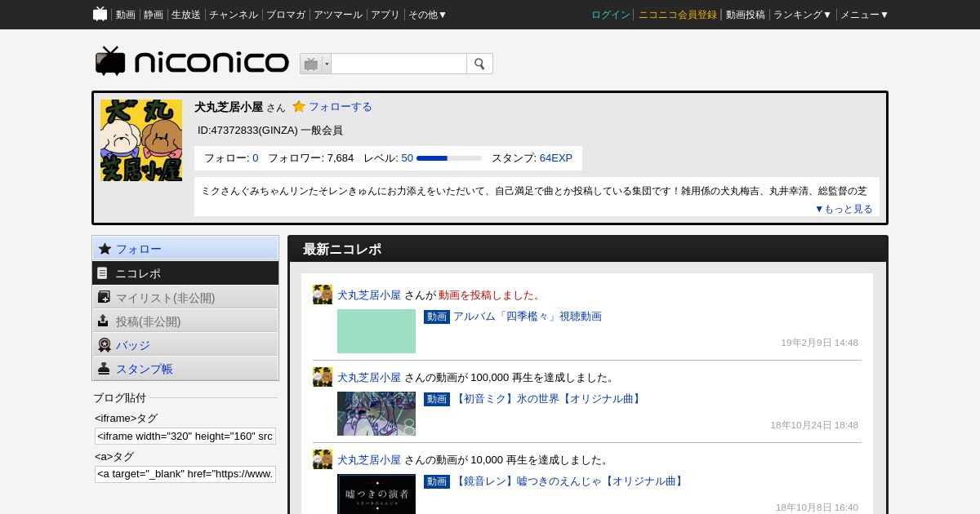Click the <a> tag code field

point(185,474)
